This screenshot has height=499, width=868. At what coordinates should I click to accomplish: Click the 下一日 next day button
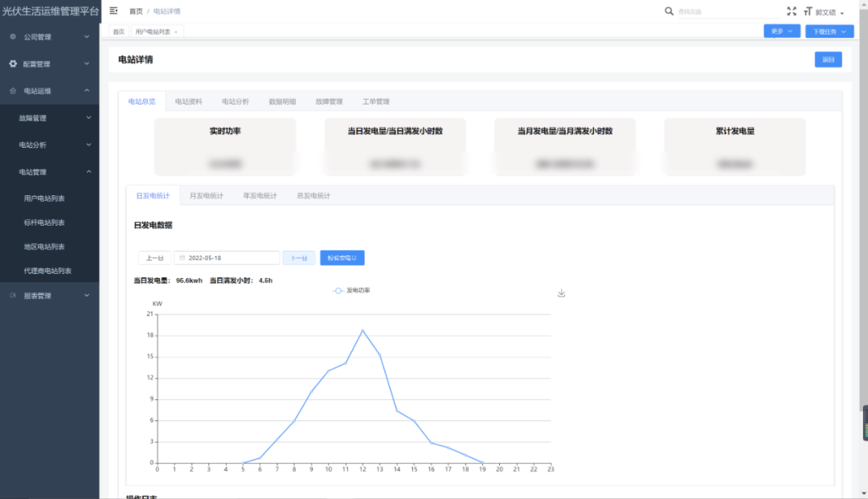pyautogui.click(x=299, y=258)
